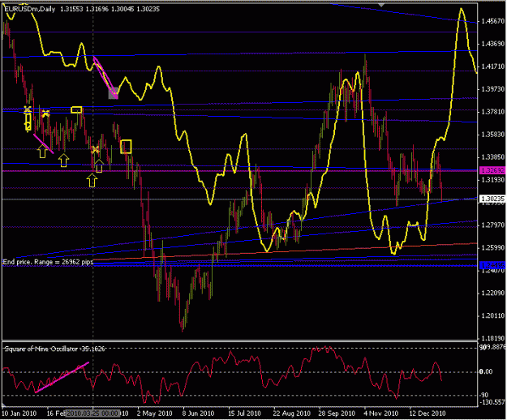The height and width of the screenshot is (420, 507).
Task: Select the blue 1.24495 price level tag
Action: (492, 265)
